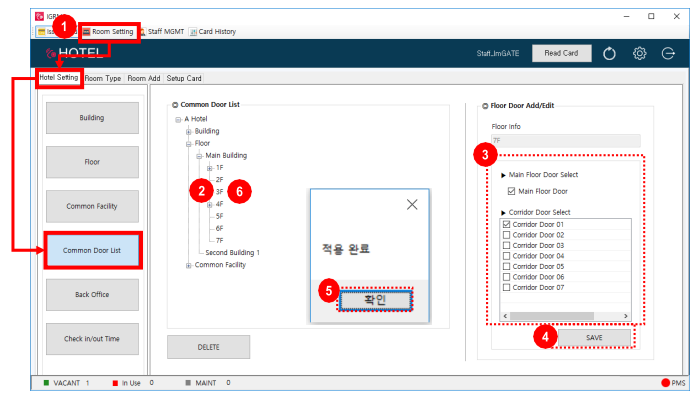Viewport: 692px width, 395px height.
Task: Expand the Building tree node
Action: point(188,132)
